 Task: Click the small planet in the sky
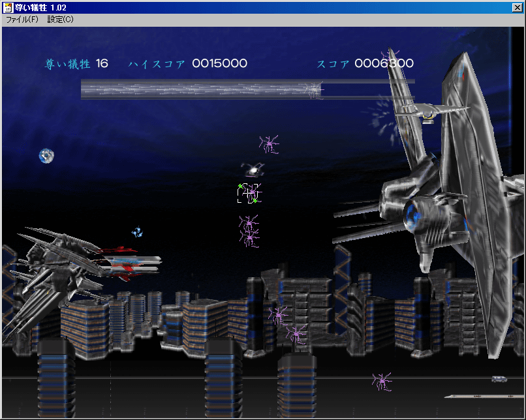pos(46,156)
